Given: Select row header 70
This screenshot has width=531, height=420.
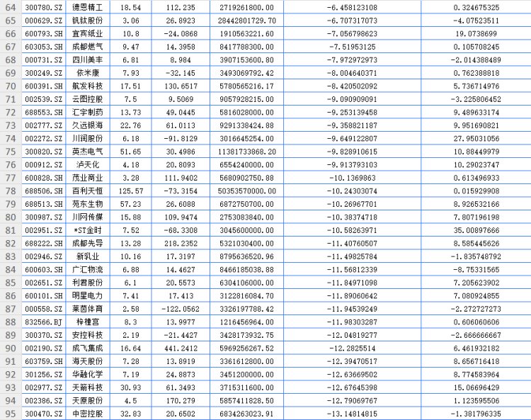Looking at the screenshot, I should pos(11,86).
